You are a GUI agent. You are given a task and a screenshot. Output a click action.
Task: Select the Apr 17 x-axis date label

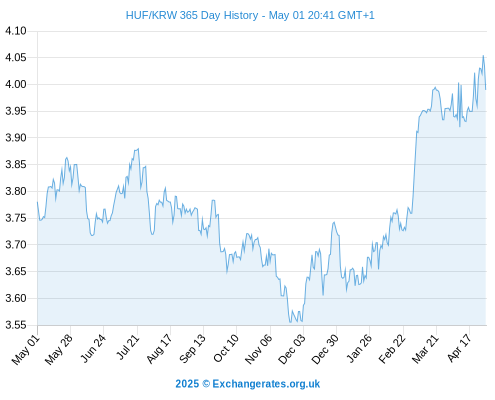pos(459,348)
